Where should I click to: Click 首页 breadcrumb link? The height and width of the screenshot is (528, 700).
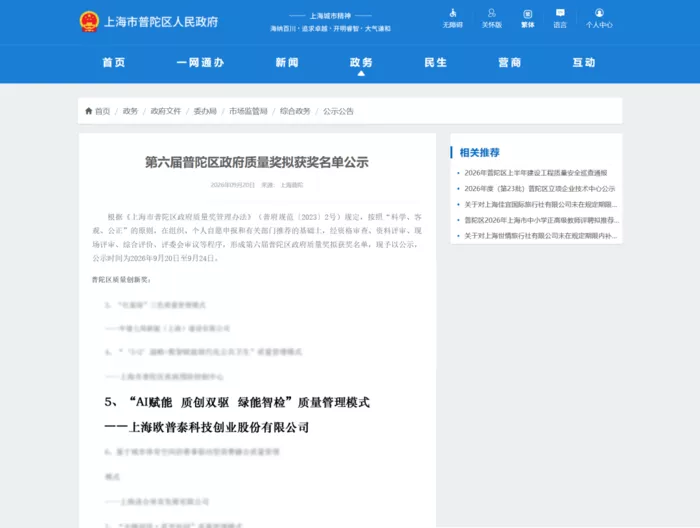coord(102,111)
